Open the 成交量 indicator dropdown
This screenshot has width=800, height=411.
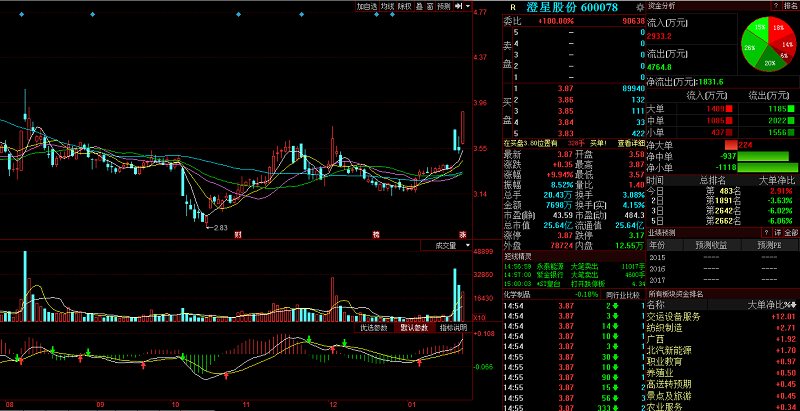(x=445, y=244)
